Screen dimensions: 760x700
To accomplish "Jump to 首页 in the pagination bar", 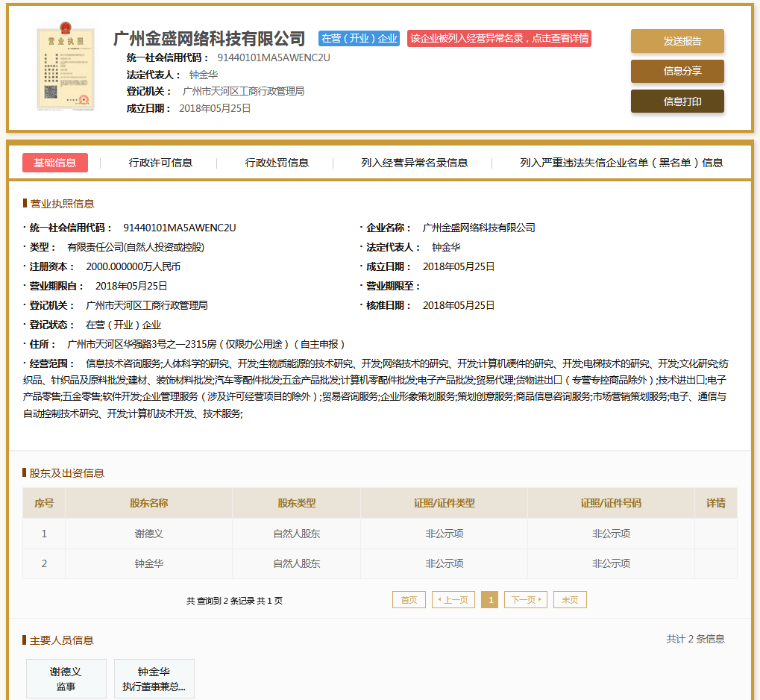I will coord(409,599).
